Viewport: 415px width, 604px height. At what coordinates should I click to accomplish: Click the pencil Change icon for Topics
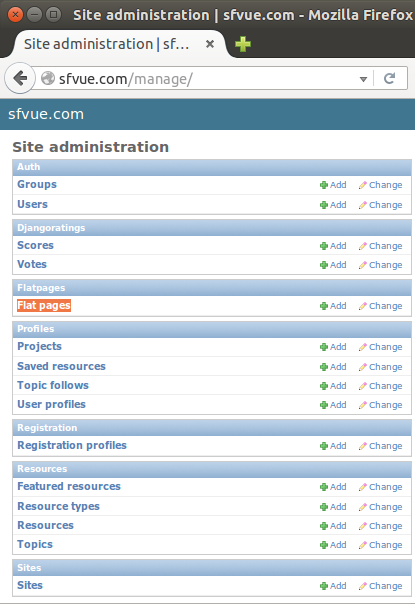coord(362,545)
